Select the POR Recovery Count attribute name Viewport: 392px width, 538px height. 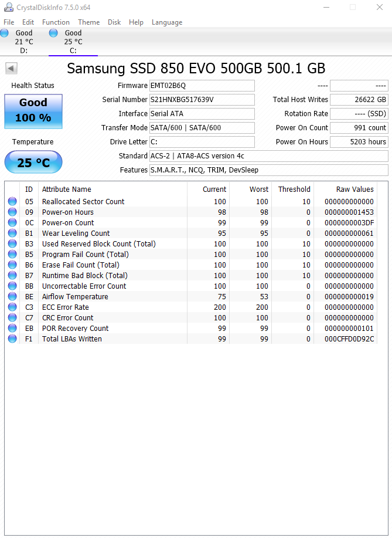coord(76,328)
